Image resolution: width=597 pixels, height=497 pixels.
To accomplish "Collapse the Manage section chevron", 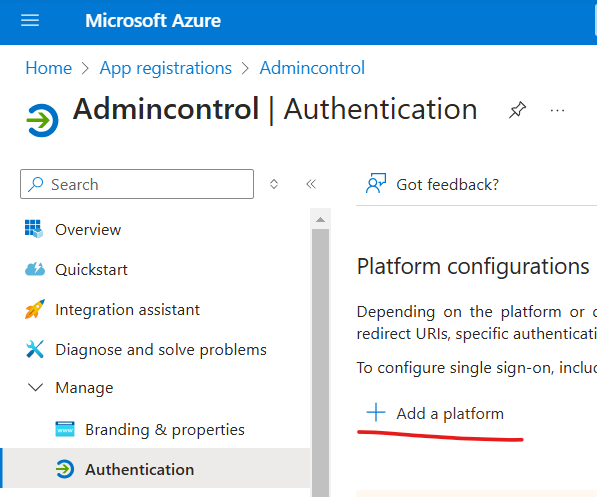I will tap(35, 387).
